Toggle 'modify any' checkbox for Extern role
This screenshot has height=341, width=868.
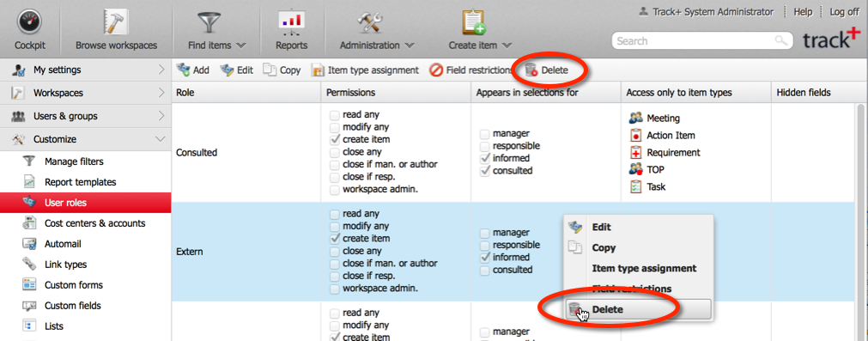pos(334,227)
